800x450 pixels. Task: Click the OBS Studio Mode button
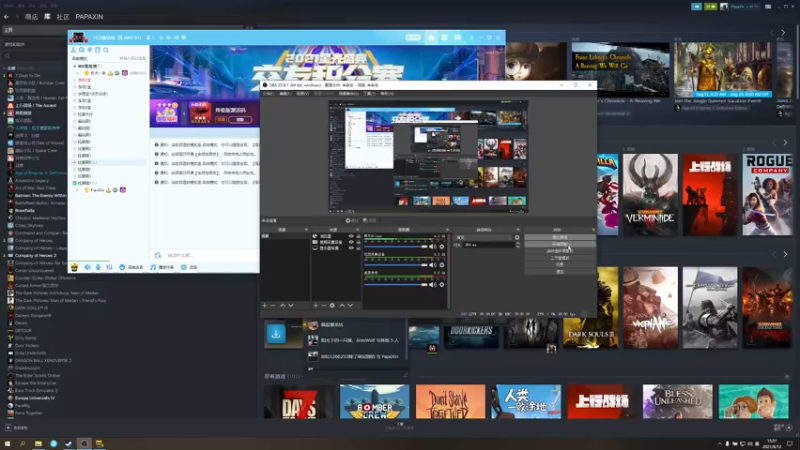coord(560,258)
